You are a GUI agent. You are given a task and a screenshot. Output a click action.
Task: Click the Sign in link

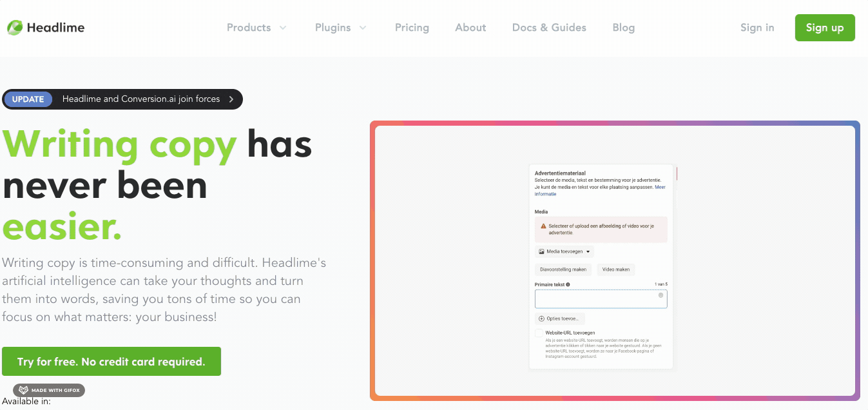[757, 28]
